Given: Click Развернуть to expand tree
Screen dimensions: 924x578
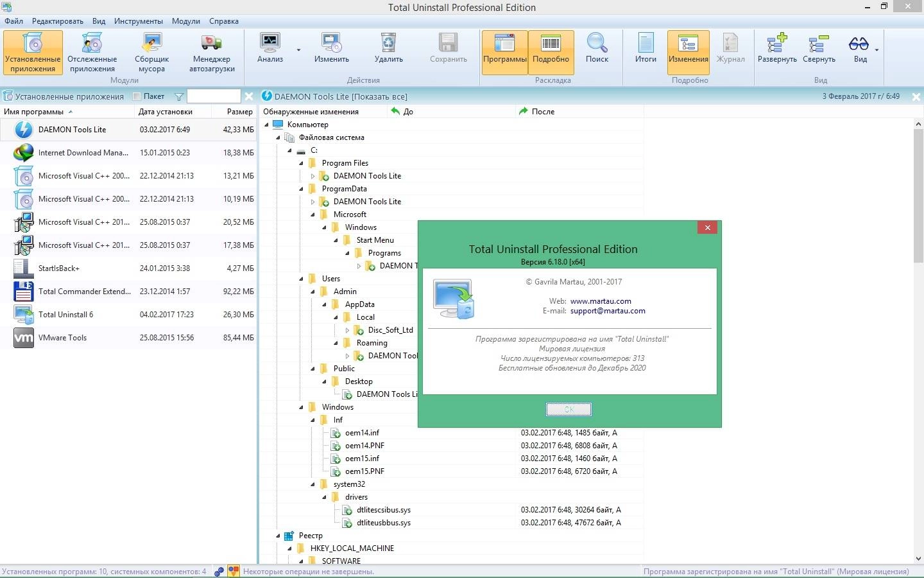Looking at the screenshot, I should [x=777, y=49].
